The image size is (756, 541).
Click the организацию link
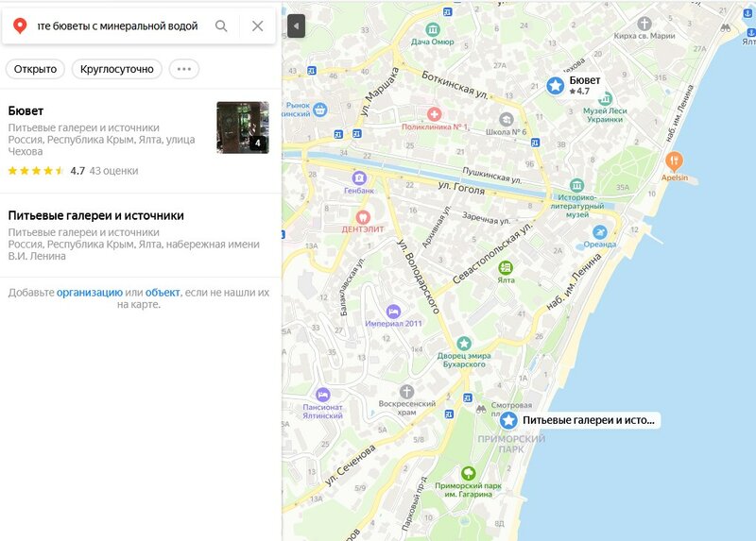point(89,293)
